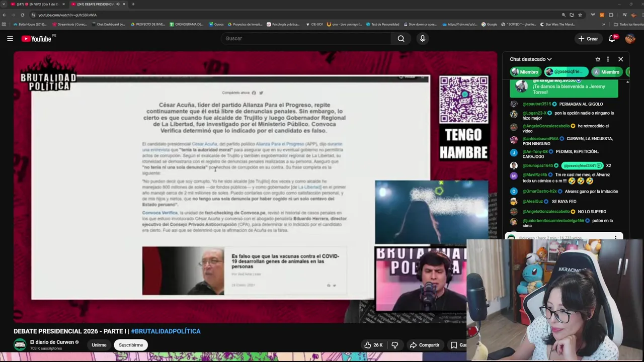
Task: Close the live chat panel
Action: coord(620,59)
